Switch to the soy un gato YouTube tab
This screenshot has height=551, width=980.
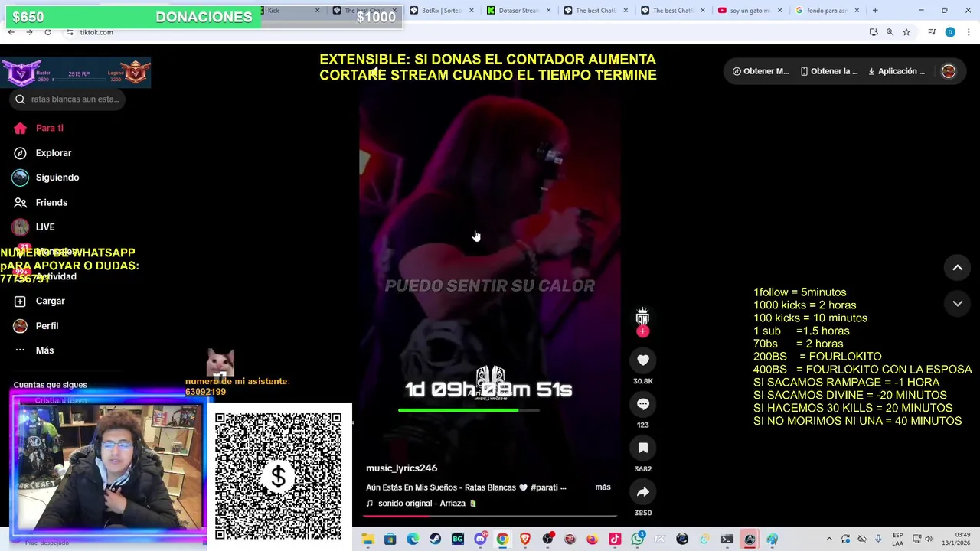pos(749,11)
